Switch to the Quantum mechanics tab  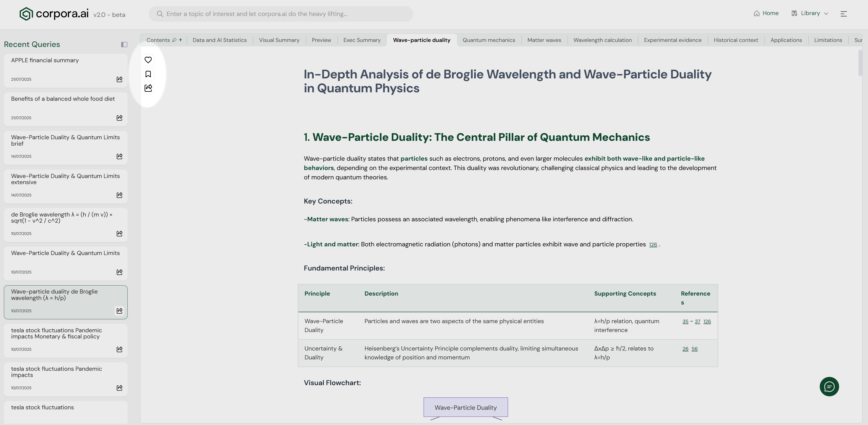(x=489, y=40)
